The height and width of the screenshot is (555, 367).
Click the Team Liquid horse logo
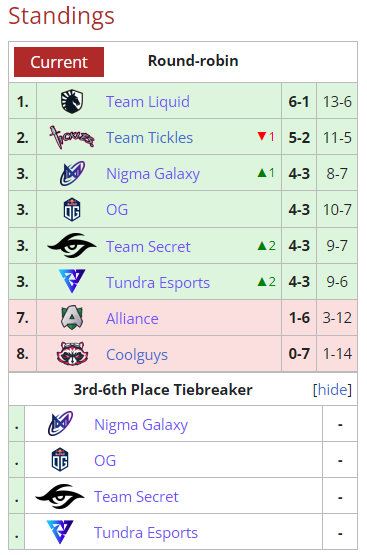click(x=72, y=101)
